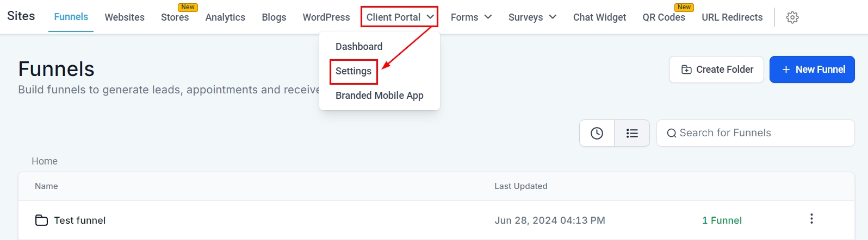Choose Branded Mobile App menu item
868x240 pixels.
379,96
